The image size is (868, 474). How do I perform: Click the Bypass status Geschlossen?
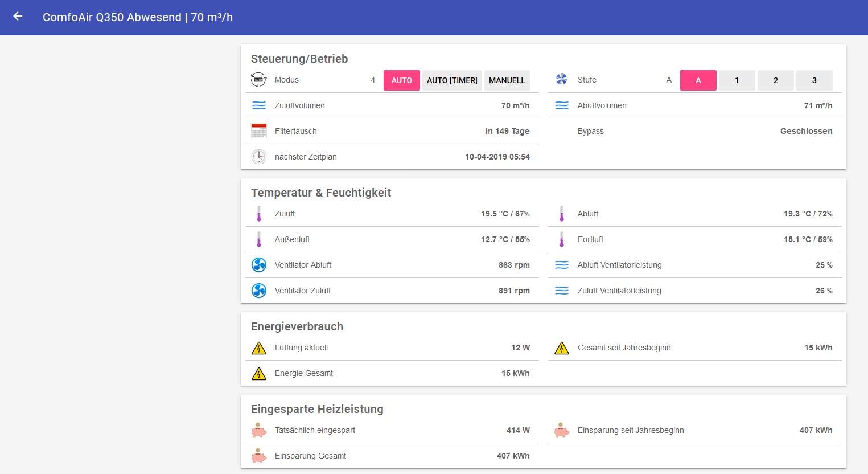(806, 131)
